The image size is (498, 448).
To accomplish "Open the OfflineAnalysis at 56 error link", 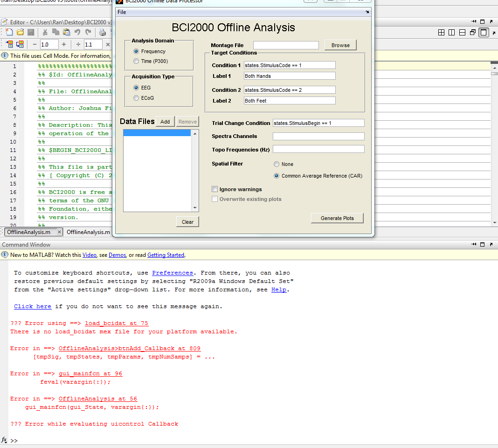I will (x=98, y=399).
